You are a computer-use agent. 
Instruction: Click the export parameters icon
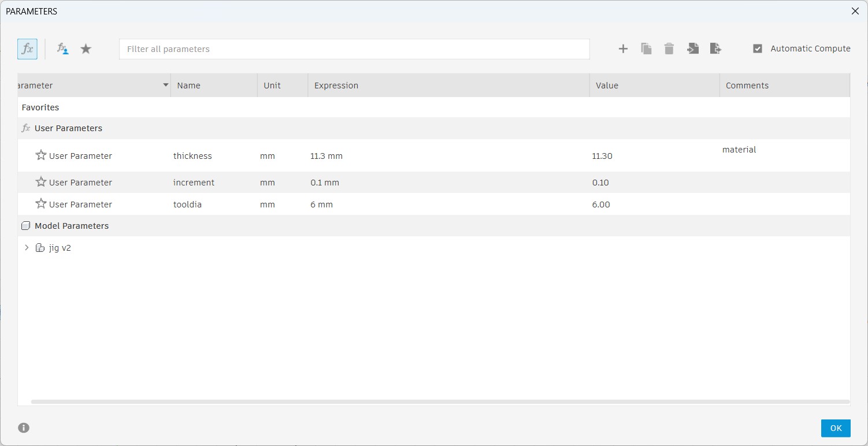(x=716, y=49)
